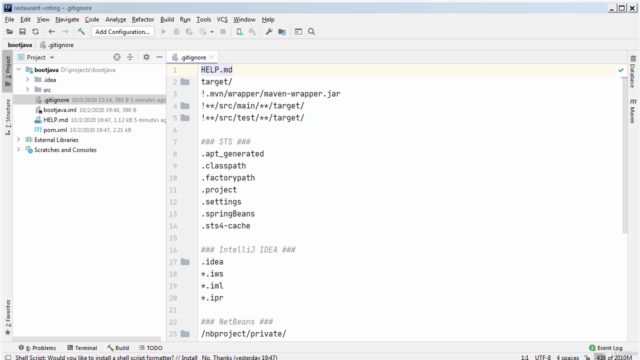Click the Run Anything toolbar icon
This screenshot has height=360, width=640.
tap(298, 32)
